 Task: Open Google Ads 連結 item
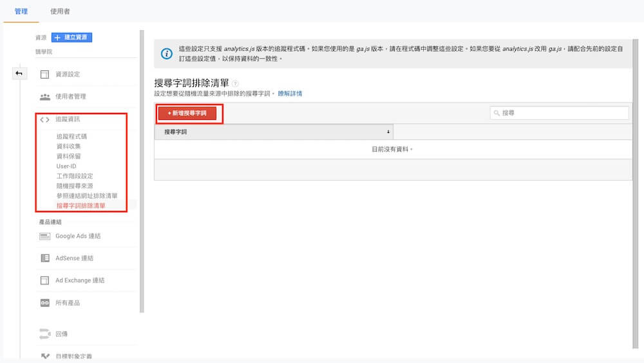[x=78, y=236]
